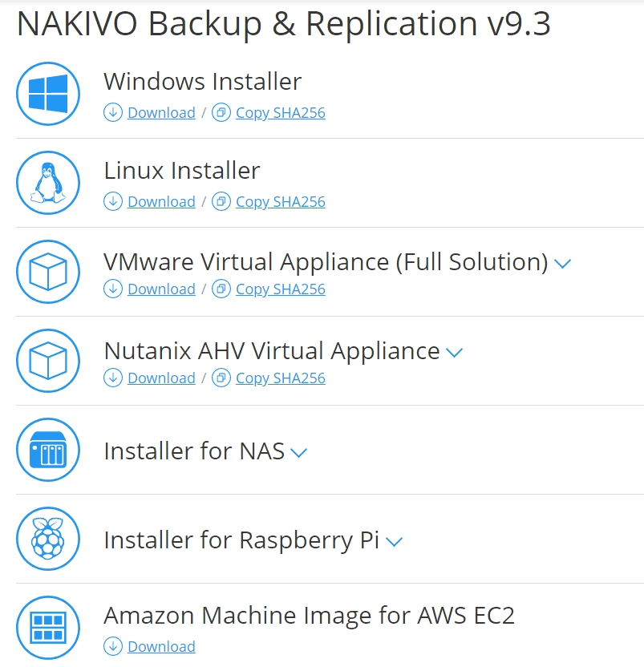Image resolution: width=644 pixels, height=667 pixels.
Task: Click the copy icon next to Linux SHA256
Action: [x=221, y=201]
